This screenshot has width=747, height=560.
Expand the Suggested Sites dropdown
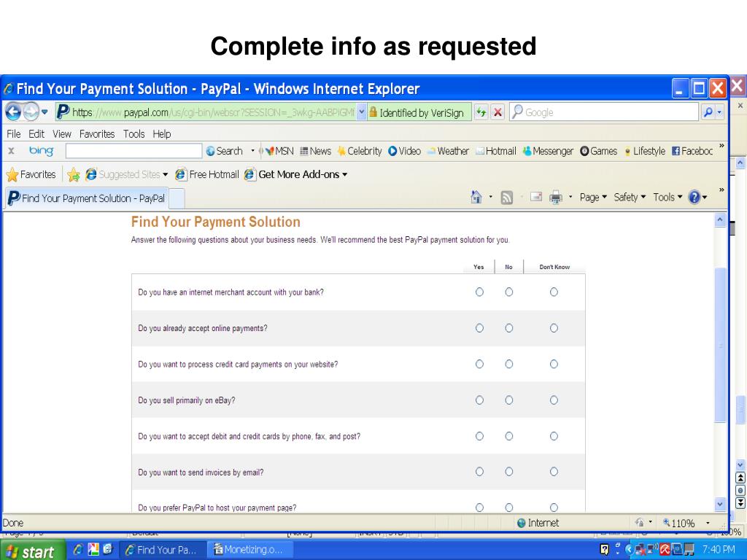point(166,175)
